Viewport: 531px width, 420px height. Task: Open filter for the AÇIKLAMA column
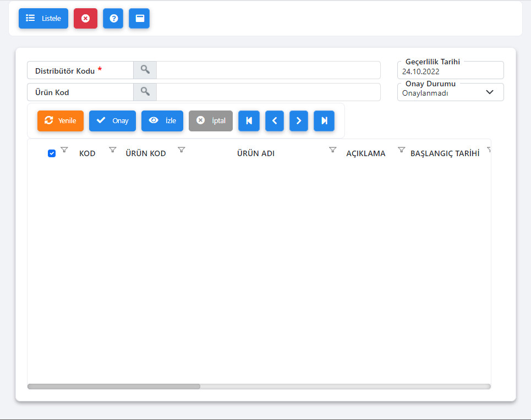401,150
